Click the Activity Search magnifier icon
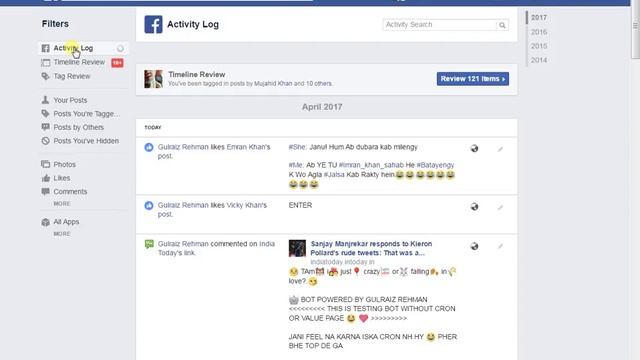The width and height of the screenshot is (640, 360). pos(502,25)
